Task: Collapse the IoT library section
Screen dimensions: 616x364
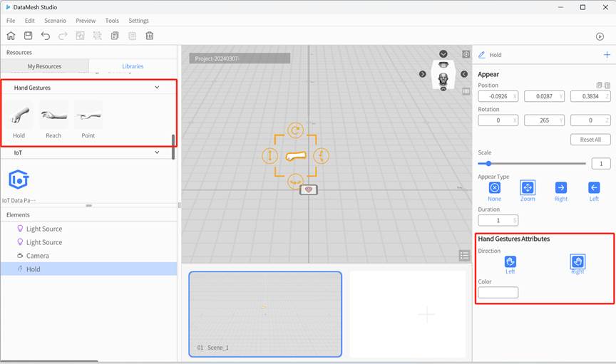Action: pos(158,152)
